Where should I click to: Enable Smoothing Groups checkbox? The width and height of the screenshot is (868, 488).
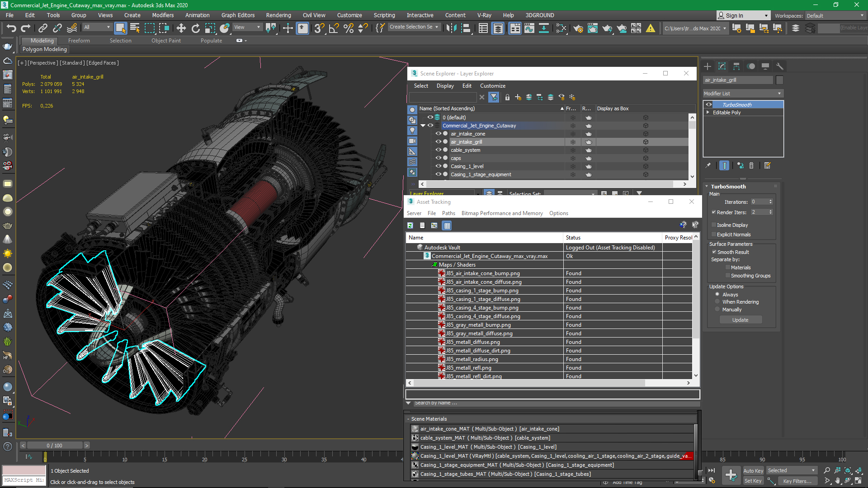tap(727, 276)
